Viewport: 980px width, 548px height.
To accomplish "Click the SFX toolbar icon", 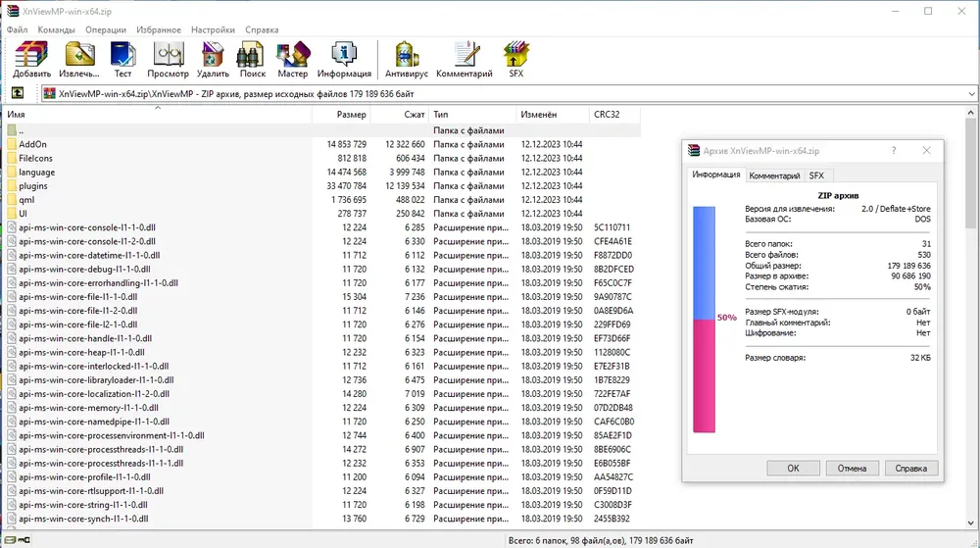I will pyautogui.click(x=516, y=55).
